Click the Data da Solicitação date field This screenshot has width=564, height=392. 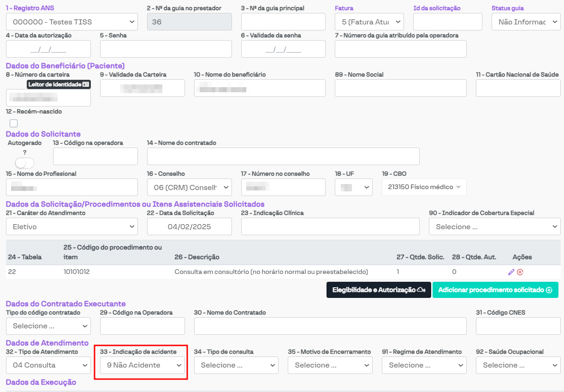click(189, 226)
